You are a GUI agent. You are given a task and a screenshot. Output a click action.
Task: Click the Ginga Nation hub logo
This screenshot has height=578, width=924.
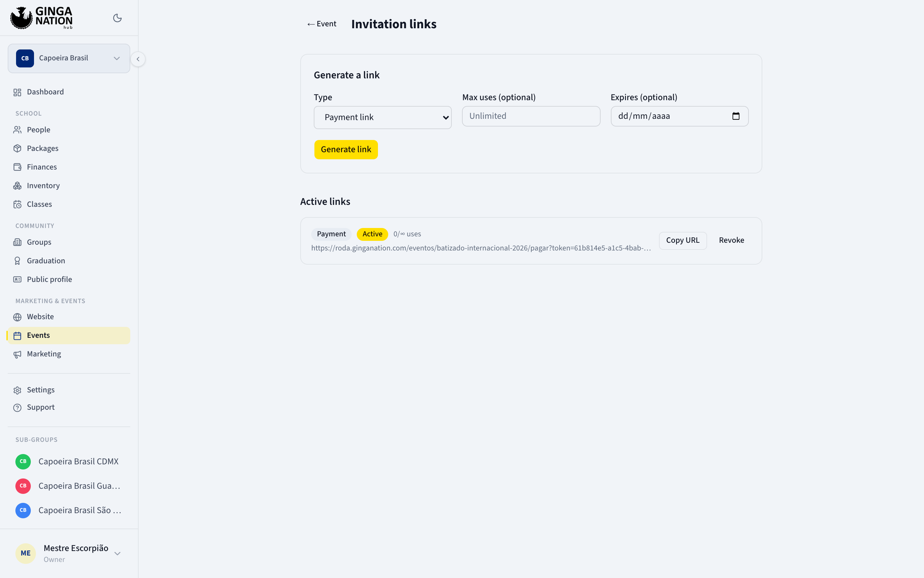[x=41, y=18]
